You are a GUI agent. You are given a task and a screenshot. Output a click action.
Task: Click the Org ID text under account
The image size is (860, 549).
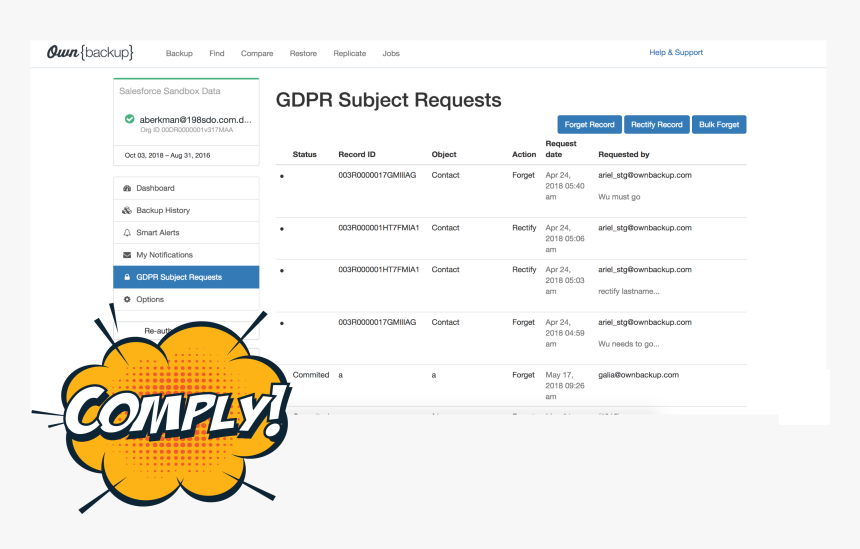pyautogui.click(x=186, y=130)
